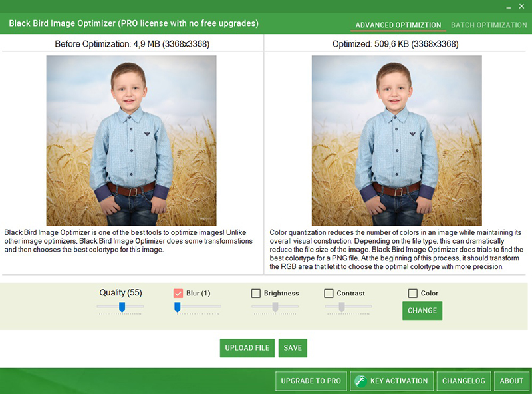Click Upgrade to Pro button
This screenshot has width=532, height=394.
[x=311, y=381]
